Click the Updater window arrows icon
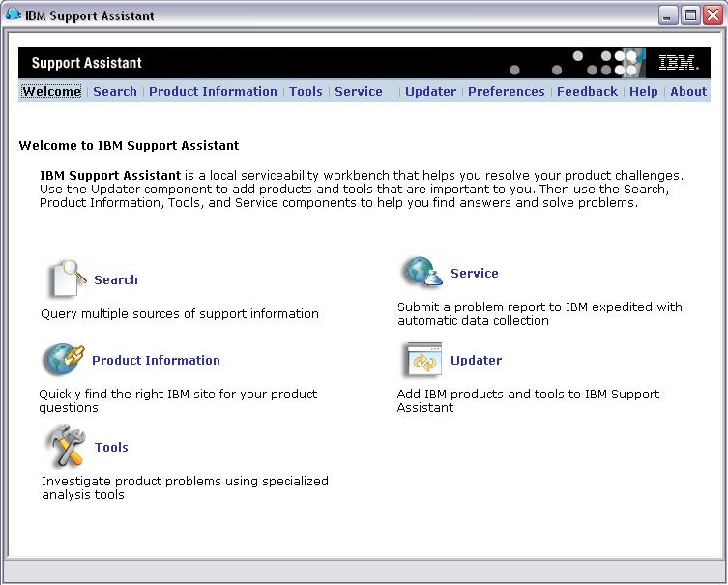 422,360
